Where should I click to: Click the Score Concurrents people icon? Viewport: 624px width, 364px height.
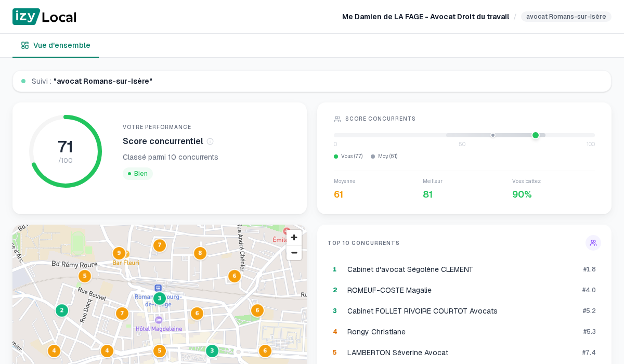pos(337,119)
